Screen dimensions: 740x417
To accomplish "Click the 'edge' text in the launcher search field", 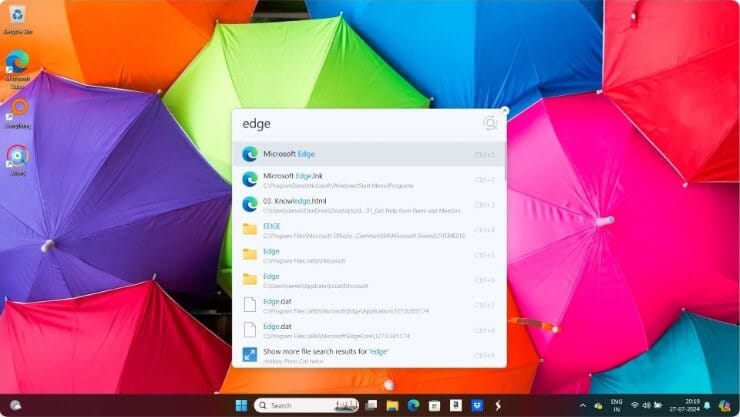I will pyautogui.click(x=256, y=124).
